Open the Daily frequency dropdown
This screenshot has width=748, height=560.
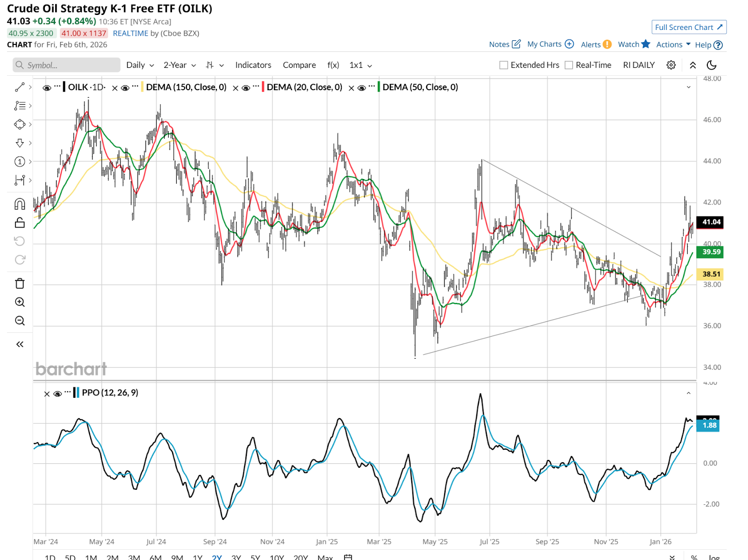[x=140, y=65]
